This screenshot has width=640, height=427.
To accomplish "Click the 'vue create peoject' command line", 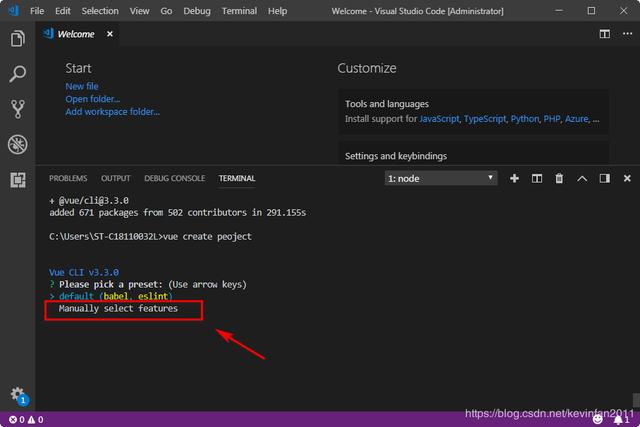I will point(150,236).
